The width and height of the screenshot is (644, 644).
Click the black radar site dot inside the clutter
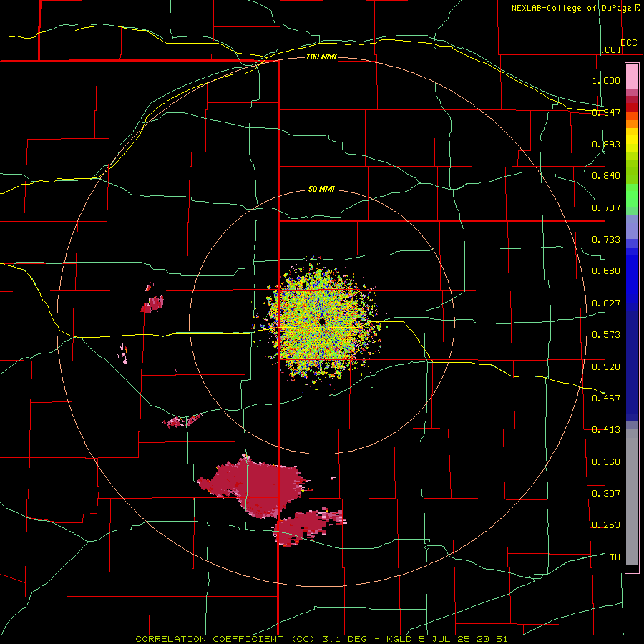[x=323, y=321]
